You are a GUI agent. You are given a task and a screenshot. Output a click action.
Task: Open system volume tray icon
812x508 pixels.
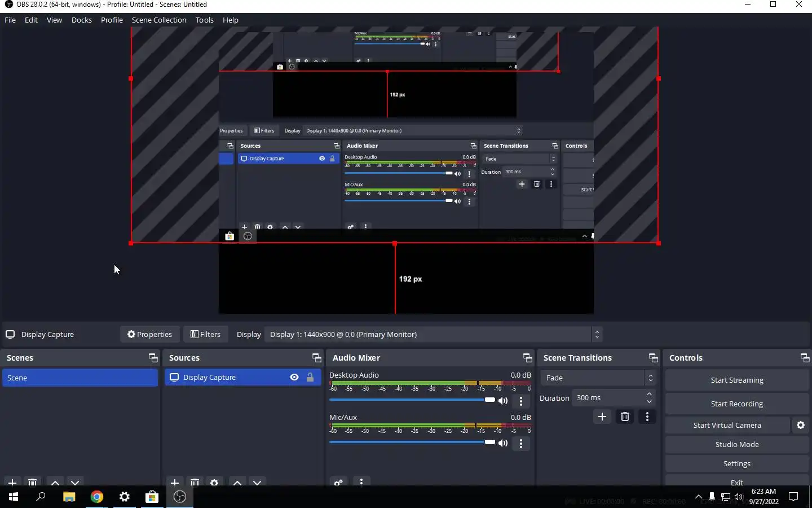tap(739, 497)
